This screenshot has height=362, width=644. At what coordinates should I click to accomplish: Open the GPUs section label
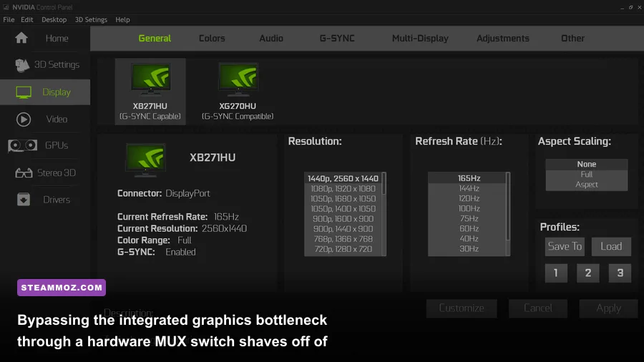tap(57, 146)
